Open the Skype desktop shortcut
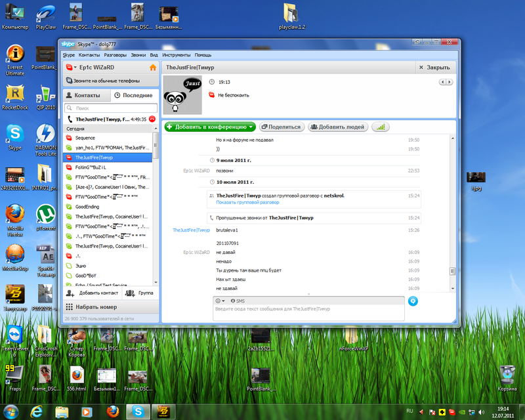Screen dimensions: 525x420 [15, 137]
